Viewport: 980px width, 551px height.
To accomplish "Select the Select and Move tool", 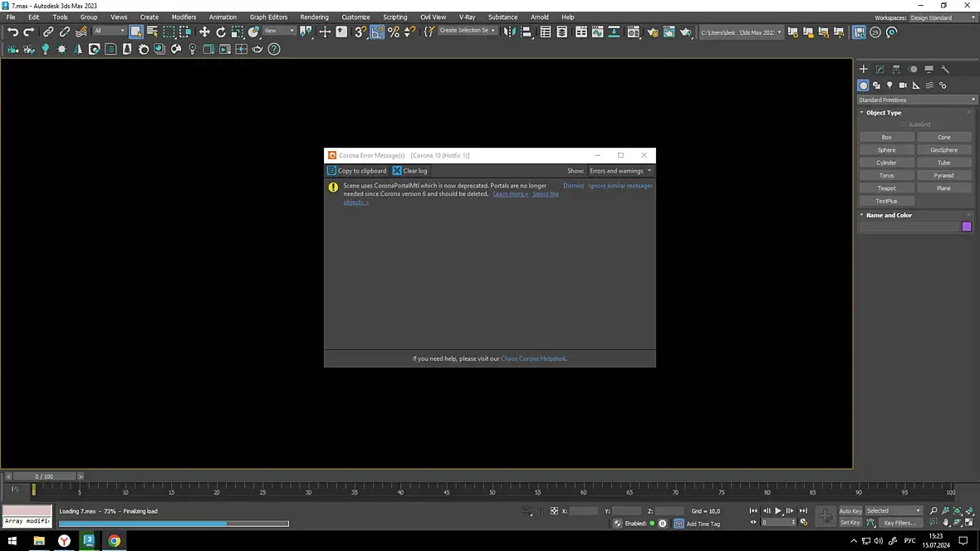I will 204,32.
